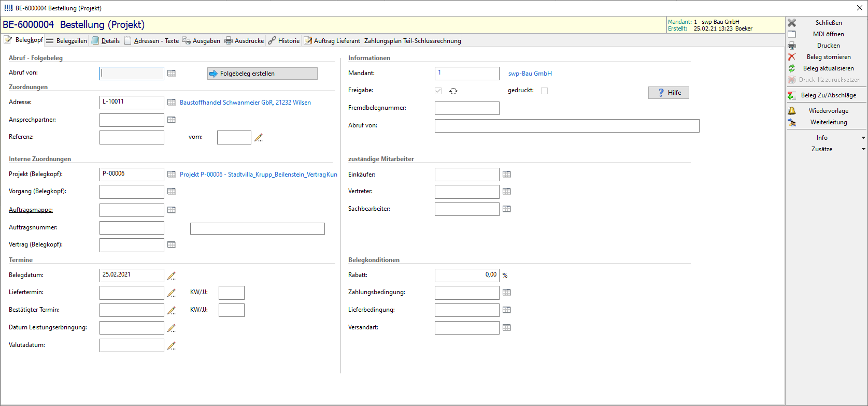The width and height of the screenshot is (868, 406).
Task: Open the Historie tab
Action: click(284, 41)
